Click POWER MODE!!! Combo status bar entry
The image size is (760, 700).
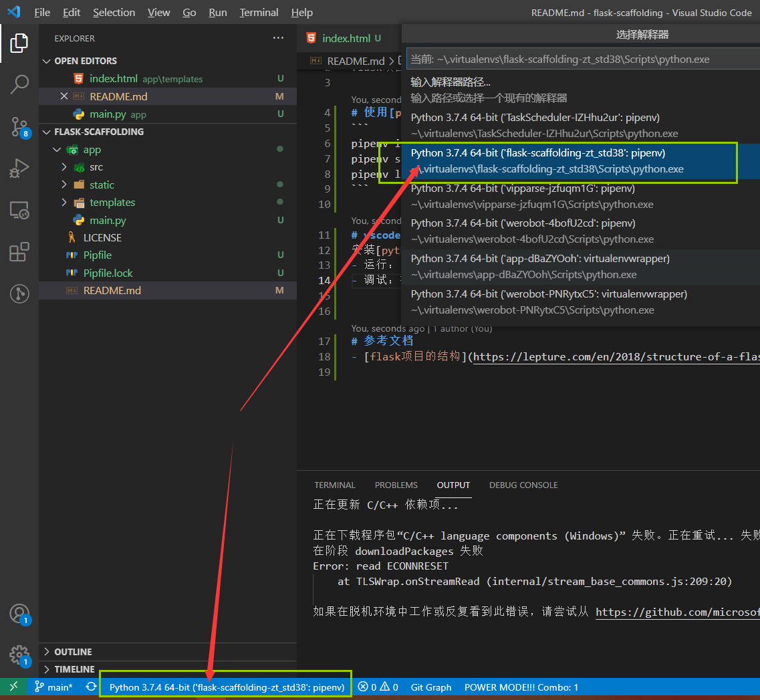[521, 687]
